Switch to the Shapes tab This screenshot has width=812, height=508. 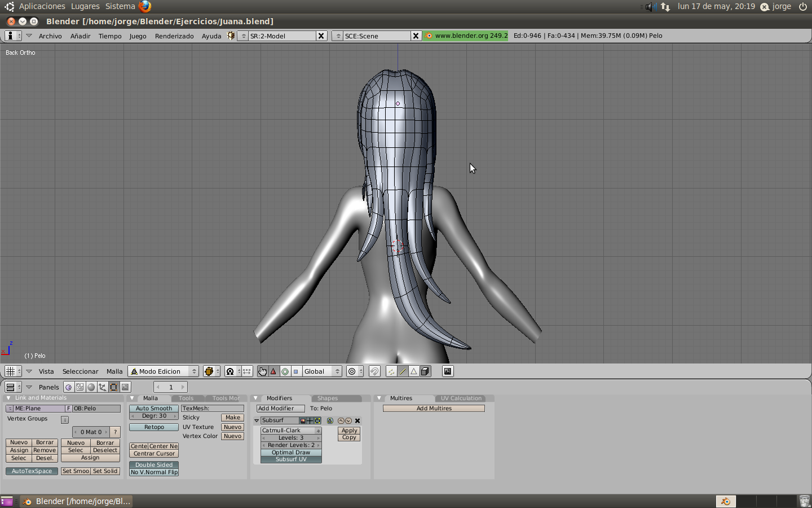pyautogui.click(x=327, y=398)
